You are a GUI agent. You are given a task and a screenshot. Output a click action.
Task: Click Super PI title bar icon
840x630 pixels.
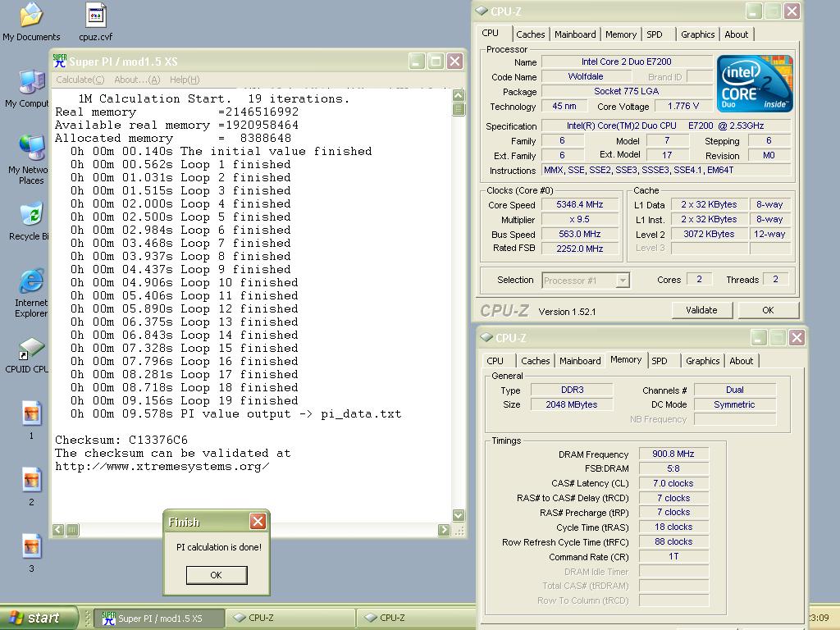pyautogui.click(x=60, y=61)
